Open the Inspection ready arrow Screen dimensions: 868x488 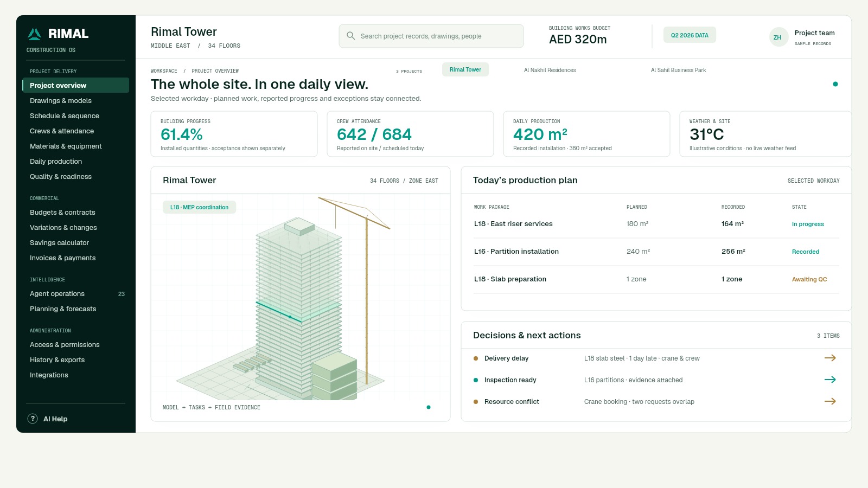[x=830, y=380]
